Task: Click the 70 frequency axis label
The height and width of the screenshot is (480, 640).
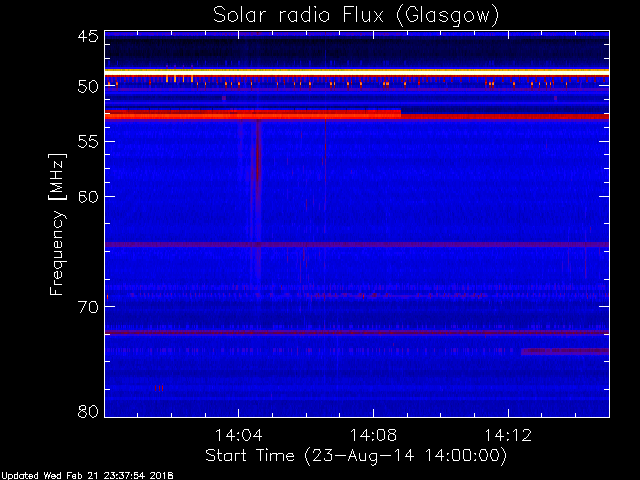Action: tap(88, 307)
